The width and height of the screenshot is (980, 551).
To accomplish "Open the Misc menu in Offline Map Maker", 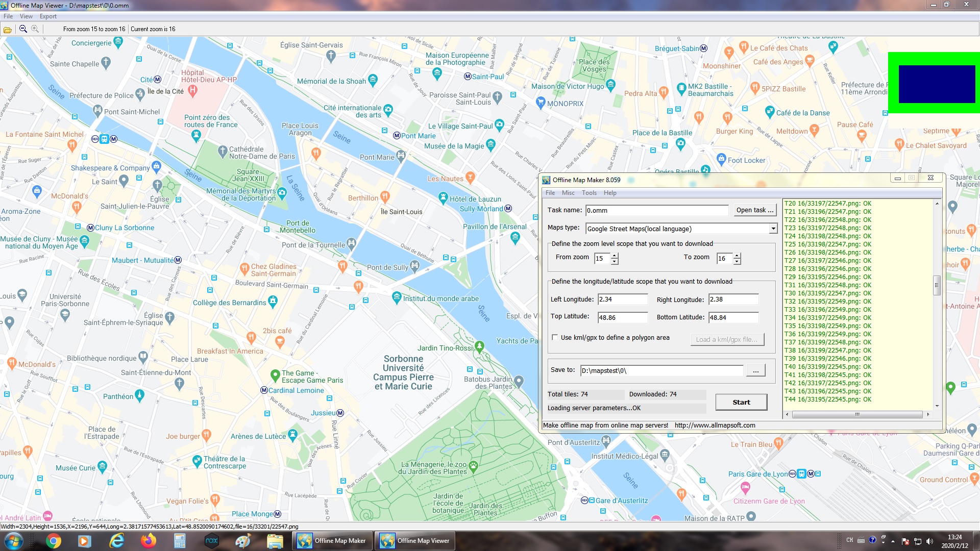I will click(568, 193).
